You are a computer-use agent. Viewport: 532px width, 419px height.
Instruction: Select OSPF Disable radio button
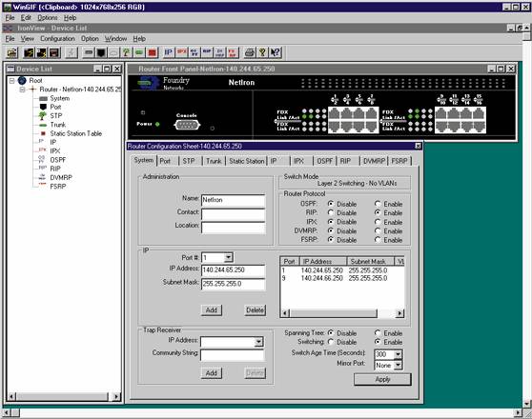tap(331, 204)
